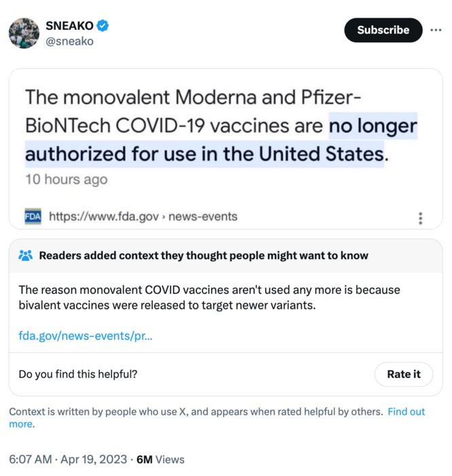Open the tweet's three-dot more menu
Image resolution: width=452 pixels, height=476 pixels.
pos(436,30)
